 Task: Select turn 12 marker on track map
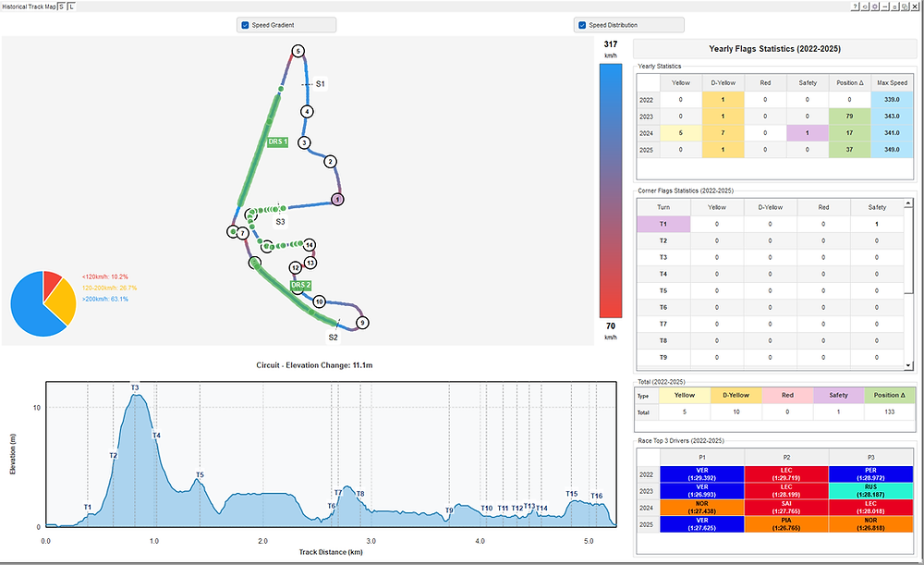point(296,268)
